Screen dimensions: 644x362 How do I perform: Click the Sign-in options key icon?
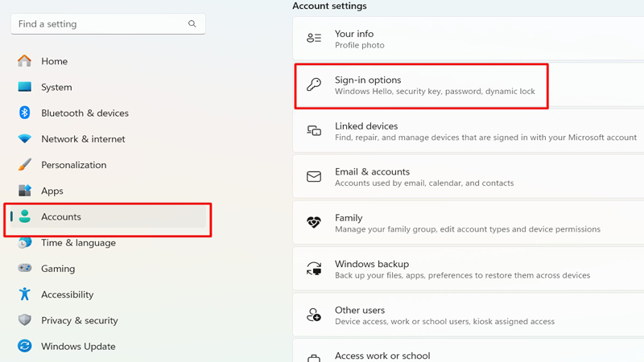click(314, 84)
